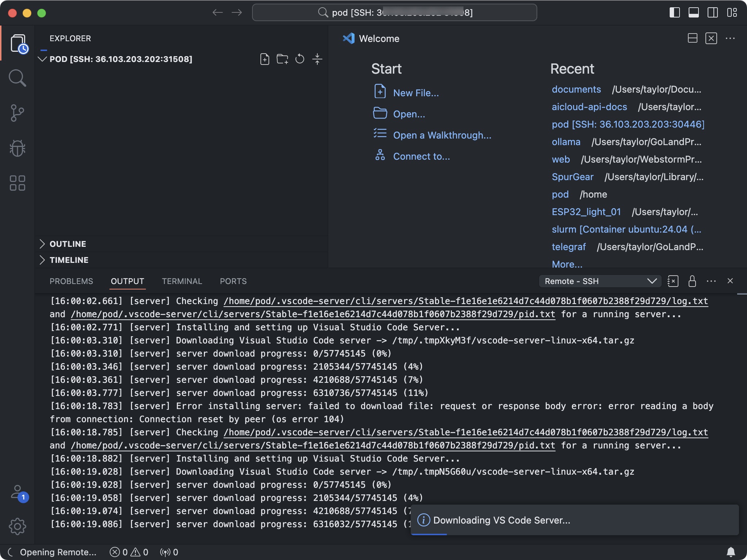
Task: Open first pid.txt path link in output
Action: coord(313,314)
